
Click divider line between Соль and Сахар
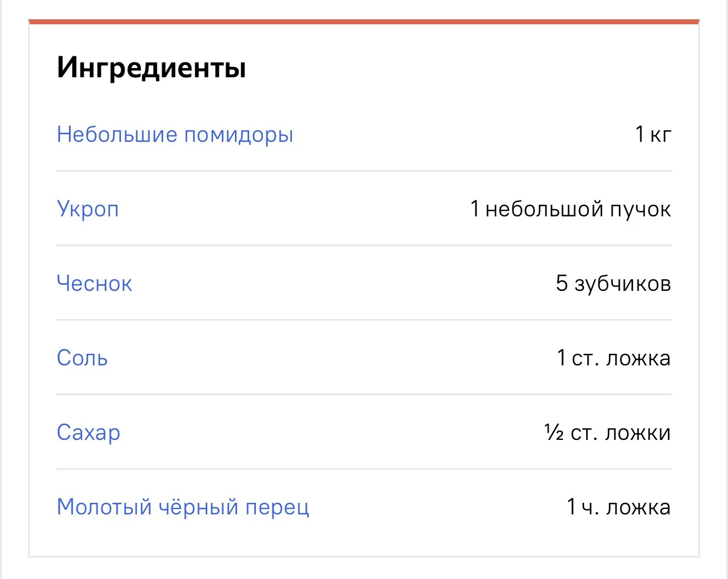pyautogui.click(x=364, y=394)
